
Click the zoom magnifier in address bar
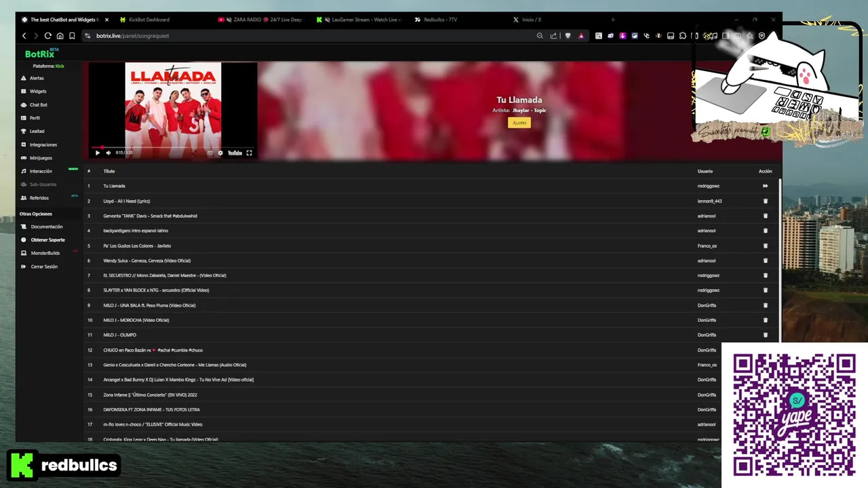540,36
